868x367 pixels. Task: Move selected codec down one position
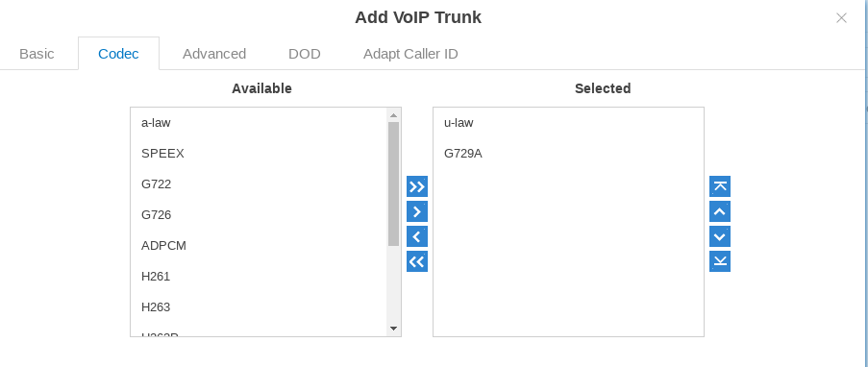click(720, 236)
